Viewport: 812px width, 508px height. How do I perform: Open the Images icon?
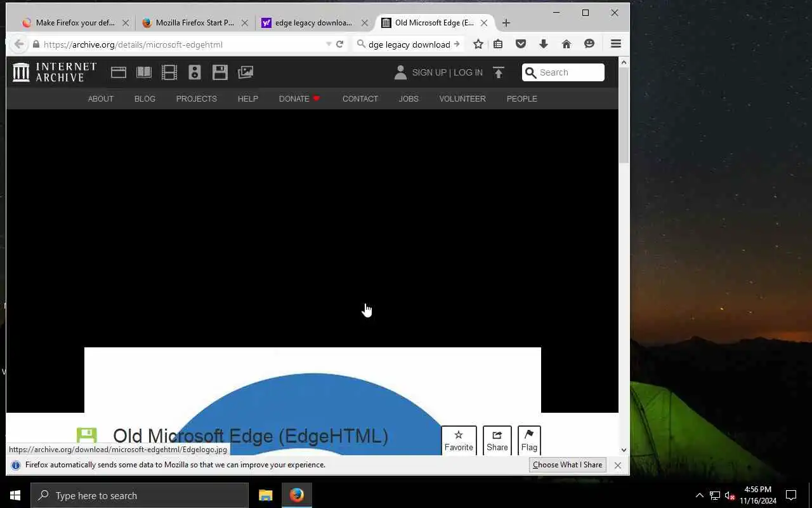click(246, 72)
